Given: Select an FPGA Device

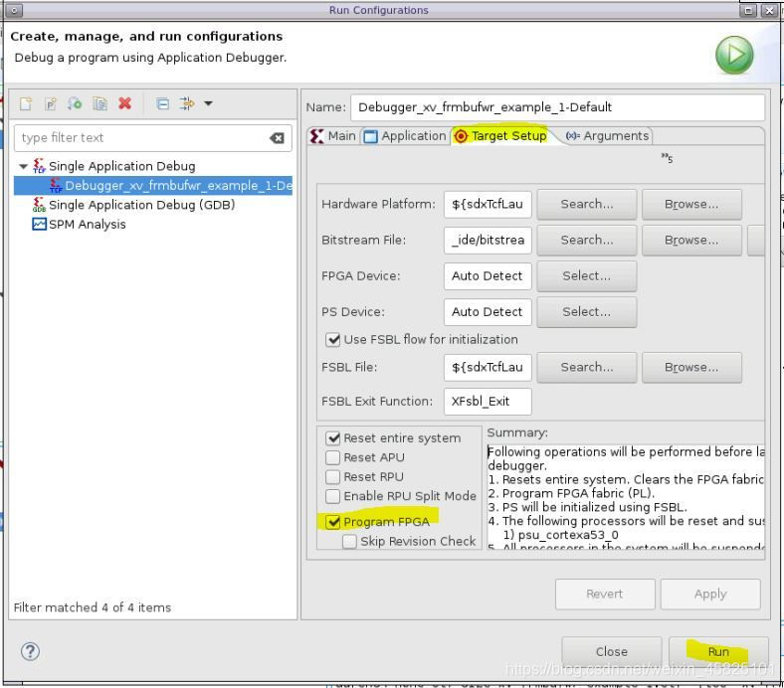Looking at the screenshot, I should [x=586, y=276].
